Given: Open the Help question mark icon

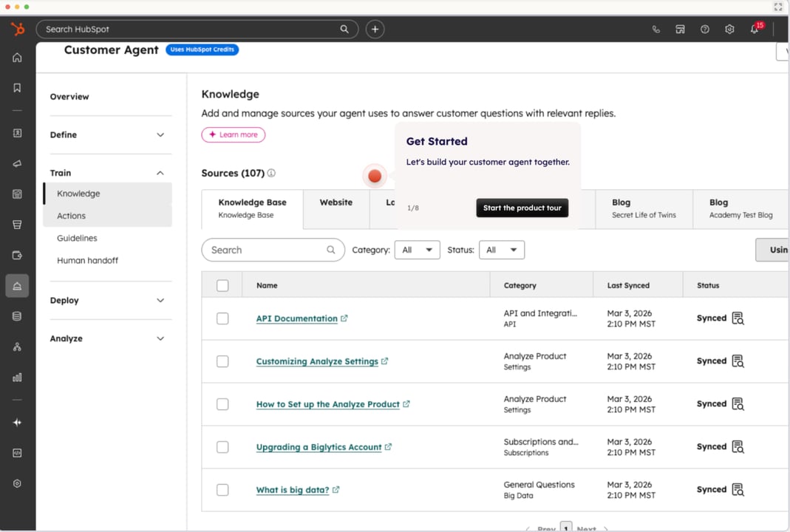Looking at the screenshot, I should point(705,30).
